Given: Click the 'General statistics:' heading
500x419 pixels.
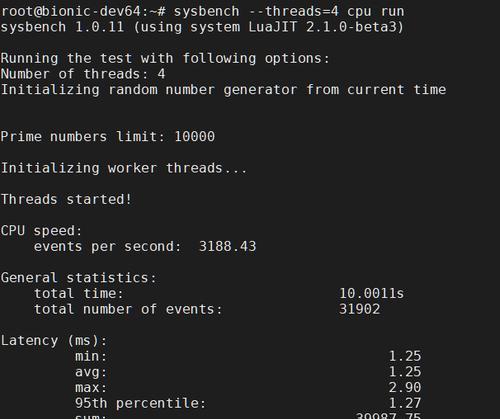Looking at the screenshot, I should (x=79, y=278).
